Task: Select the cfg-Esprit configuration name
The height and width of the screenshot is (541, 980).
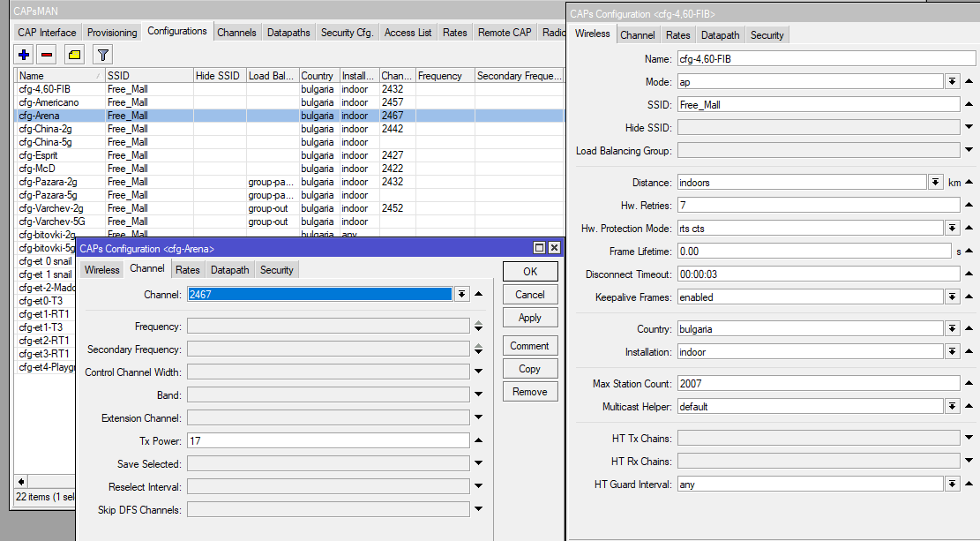Action: [38, 155]
